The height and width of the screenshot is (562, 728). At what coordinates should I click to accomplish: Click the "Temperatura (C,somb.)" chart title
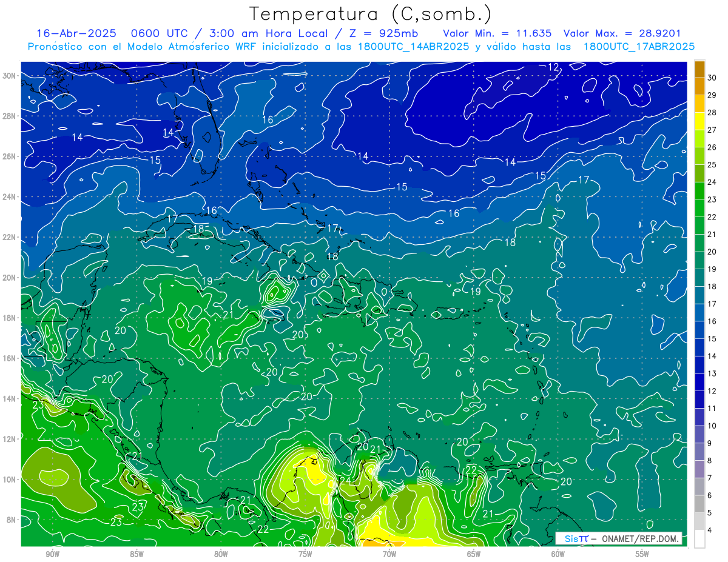click(371, 13)
